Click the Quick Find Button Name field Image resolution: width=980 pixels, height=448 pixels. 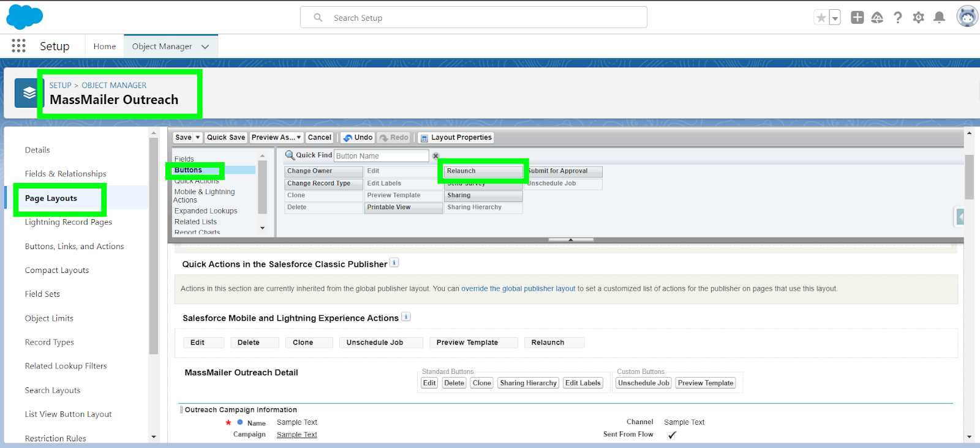click(381, 156)
